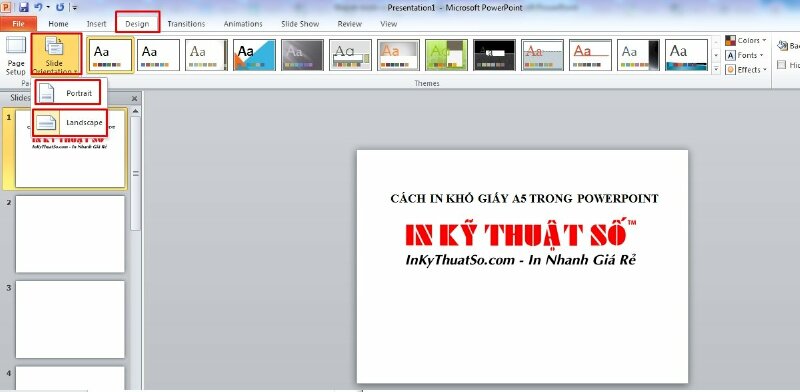Select slide 1 thumbnail in the Slides pane
The height and width of the screenshot is (392, 800).
click(x=70, y=148)
